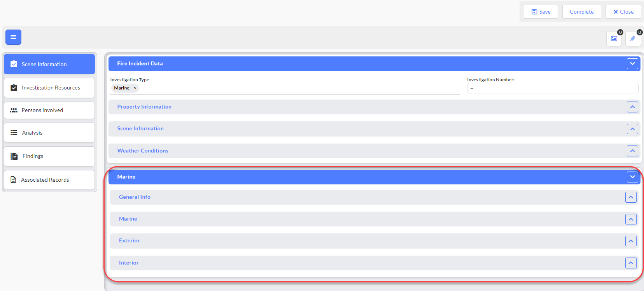Expand the General Info chevron
This screenshot has height=291, width=644.
point(631,197)
